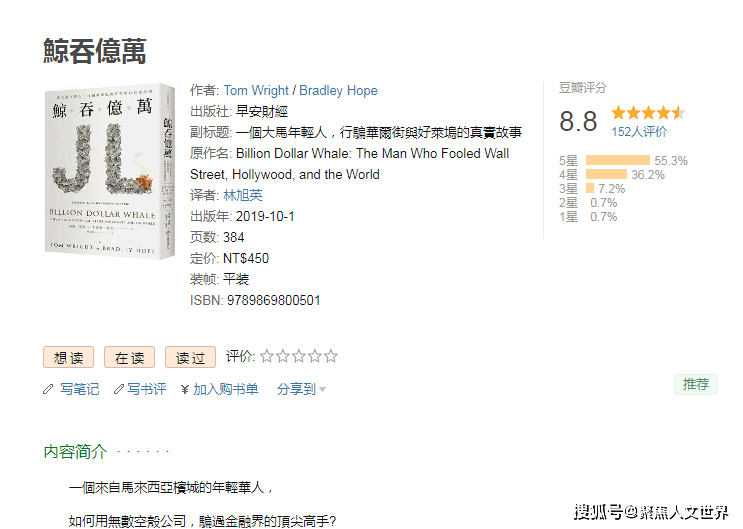Rate the book two stars
This screenshot has height=529, width=743.
coord(283,356)
